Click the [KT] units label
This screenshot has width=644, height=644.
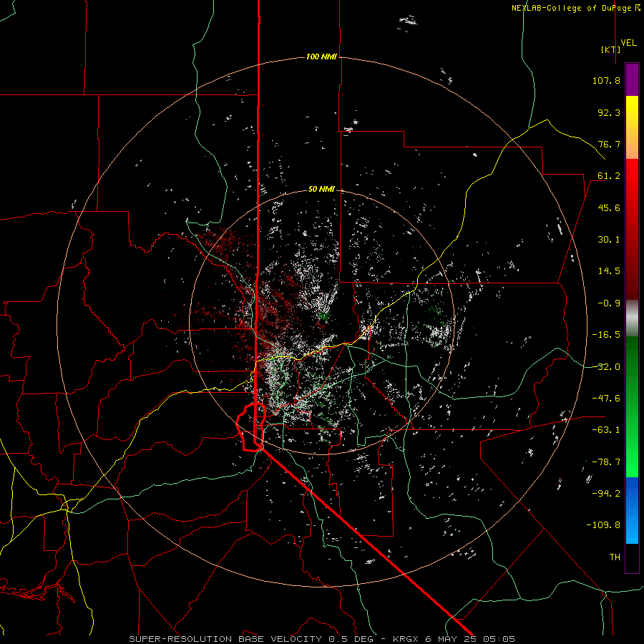pyautogui.click(x=611, y=49)
